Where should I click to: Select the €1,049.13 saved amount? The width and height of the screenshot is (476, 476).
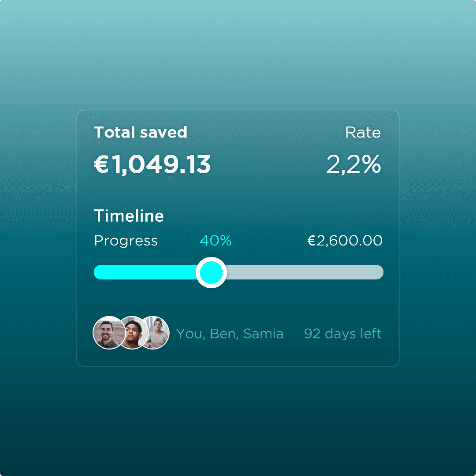(152, 165)
